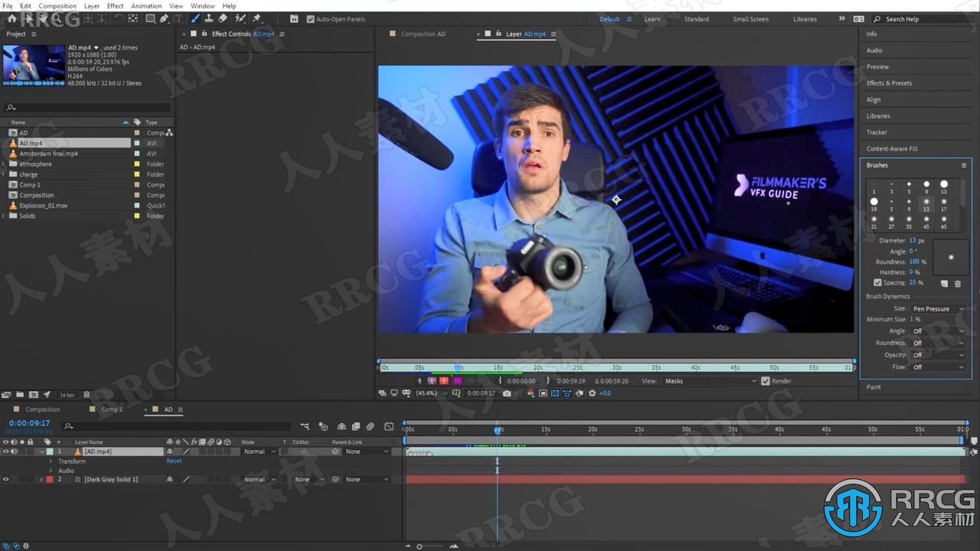
Task: Enable frame blending icon in timeline
Action: [356, 426]
